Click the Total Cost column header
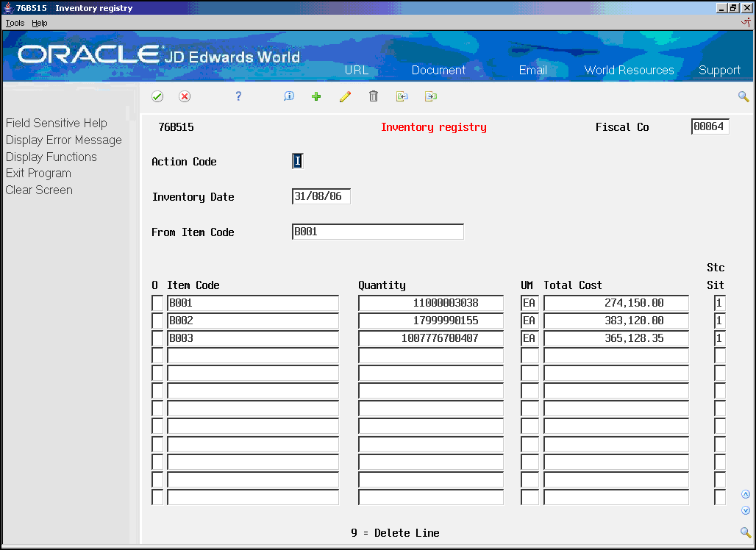 [x=572, y=285]
